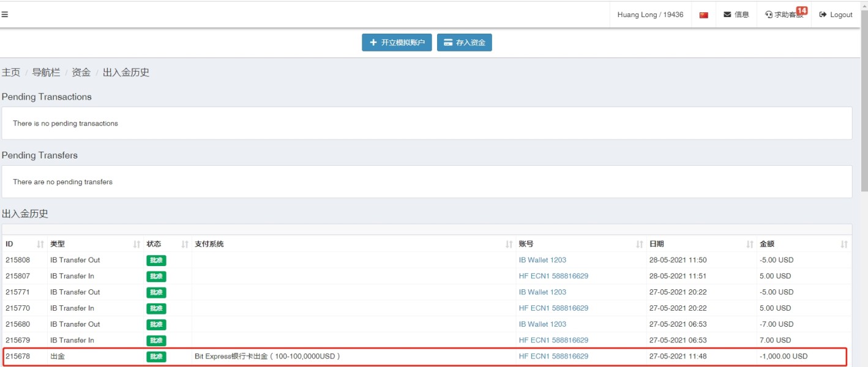Image resolution: width=868 pixels, height=367 pixels.
Task: Click amount -7.00 USD in row 215680
Action: pyautogui.click(x=776, y=324)
